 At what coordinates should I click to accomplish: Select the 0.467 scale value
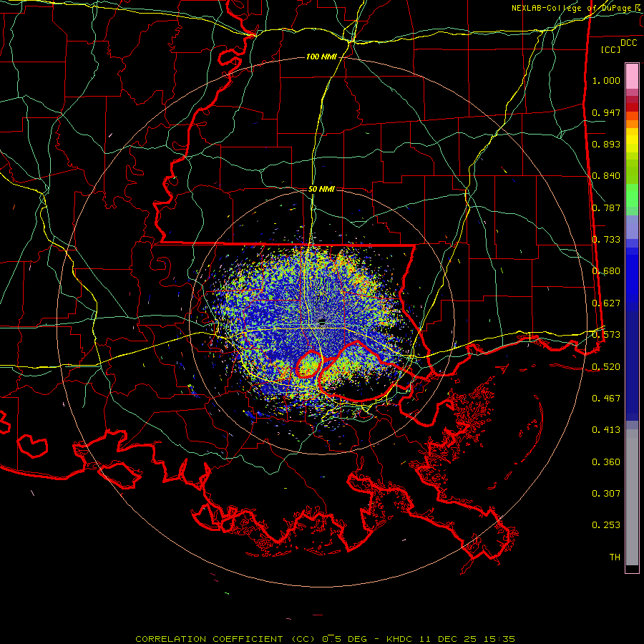click(606, 399)
